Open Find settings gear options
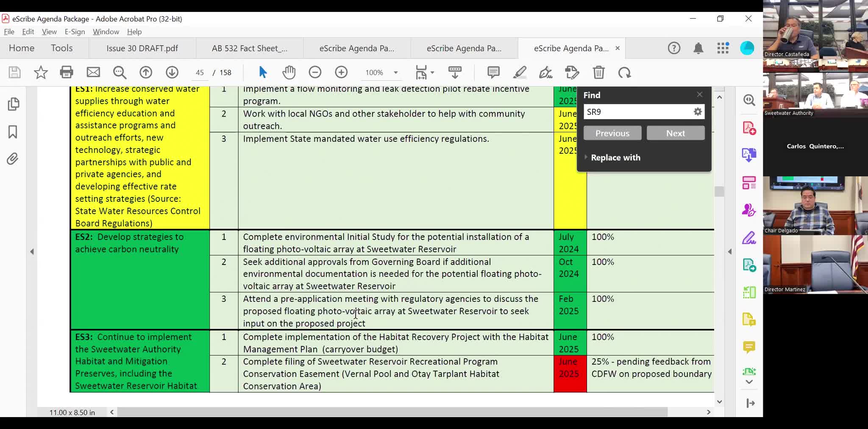 coord(697,112)
